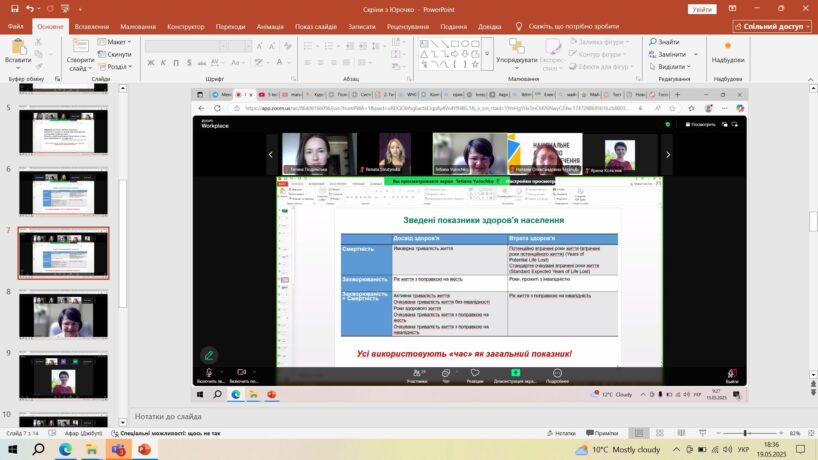Toggle the Примітки comments pane
Screen dimensions: 818x460
[x=606, y=433]
